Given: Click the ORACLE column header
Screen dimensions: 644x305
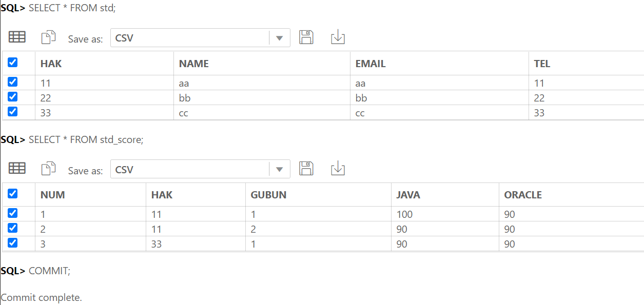Looking at the screenshot, I should pyautogui.click(x=523, y=195).
